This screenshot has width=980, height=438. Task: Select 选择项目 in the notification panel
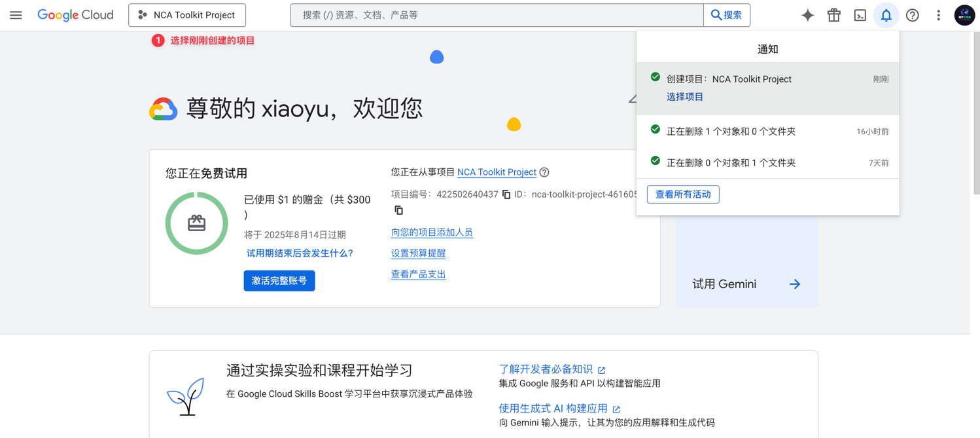(x=685, y=96)
